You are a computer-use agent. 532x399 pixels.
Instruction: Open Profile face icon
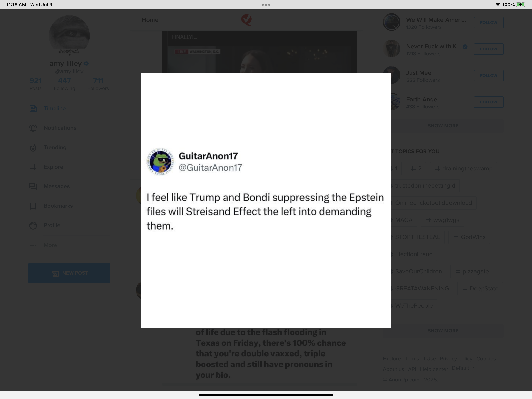(x=33, y=225)
